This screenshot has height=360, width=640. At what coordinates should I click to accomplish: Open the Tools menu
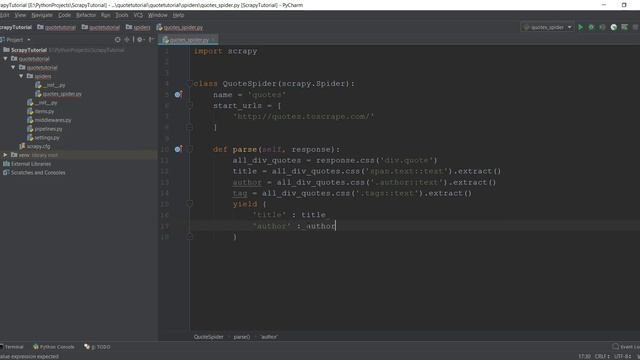(122, 15)
